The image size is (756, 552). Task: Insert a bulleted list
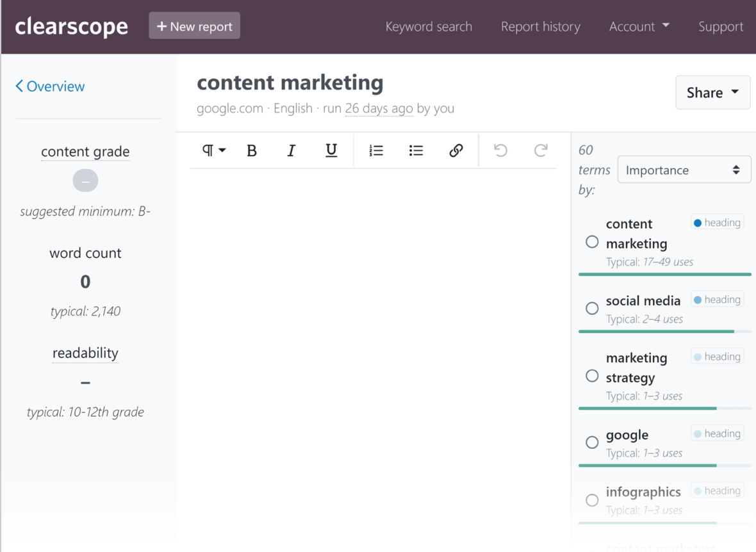pyautogui.click(x=416, y=150)
